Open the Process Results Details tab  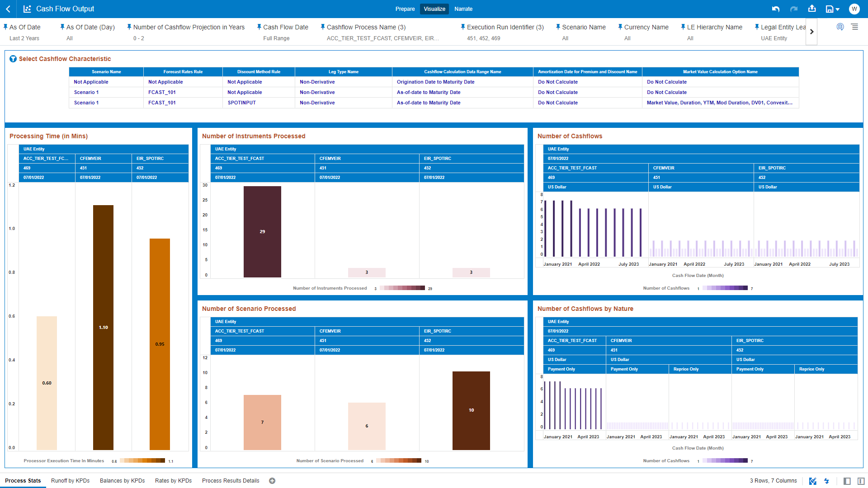coord(231,481)
